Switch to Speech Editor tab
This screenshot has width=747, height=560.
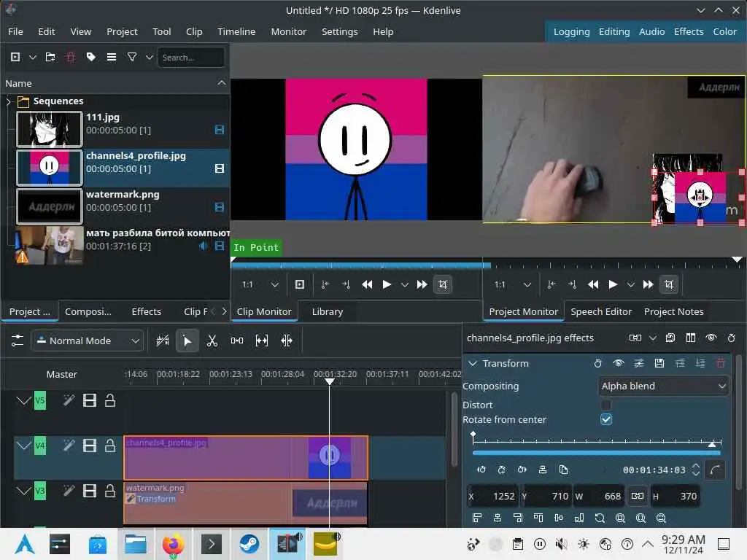click(601, 311)
